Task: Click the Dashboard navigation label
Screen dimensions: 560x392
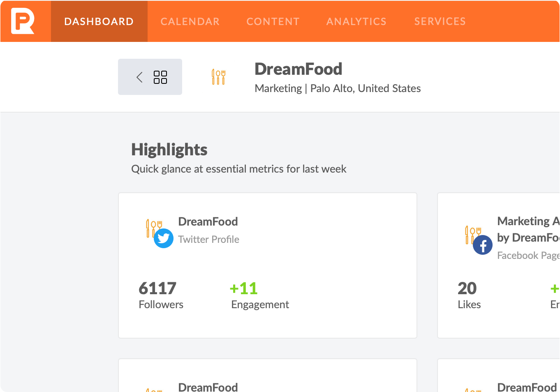Action: click(x=99, y=21)
